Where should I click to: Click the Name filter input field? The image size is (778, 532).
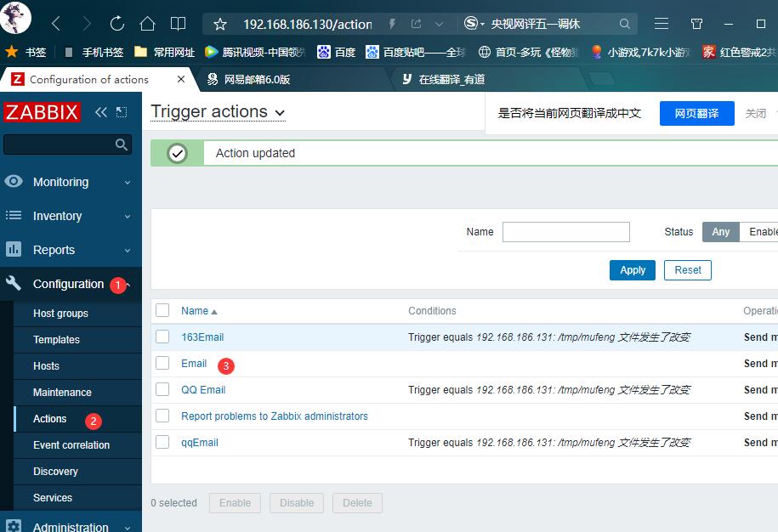[x=566, y=231]
